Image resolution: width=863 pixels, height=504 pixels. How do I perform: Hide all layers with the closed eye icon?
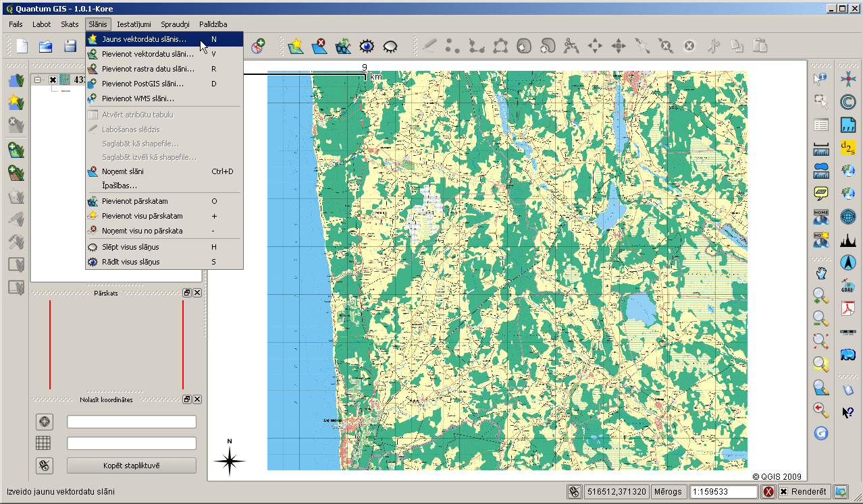[x=390, y=46]
